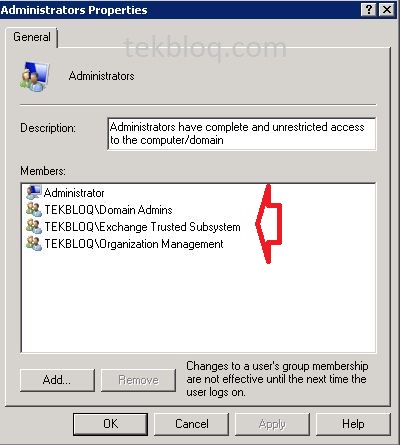
Task: Click the Exchange Trusted Subsystem group icon
Action: tap(34, 227)
